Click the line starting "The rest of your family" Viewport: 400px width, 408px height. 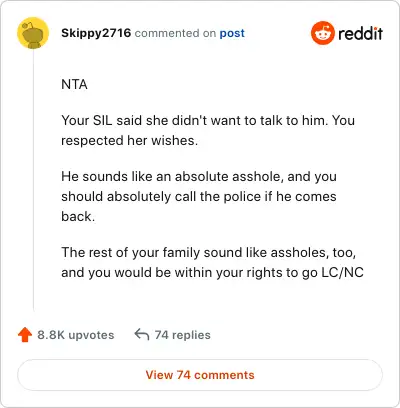tap(209, 252)
